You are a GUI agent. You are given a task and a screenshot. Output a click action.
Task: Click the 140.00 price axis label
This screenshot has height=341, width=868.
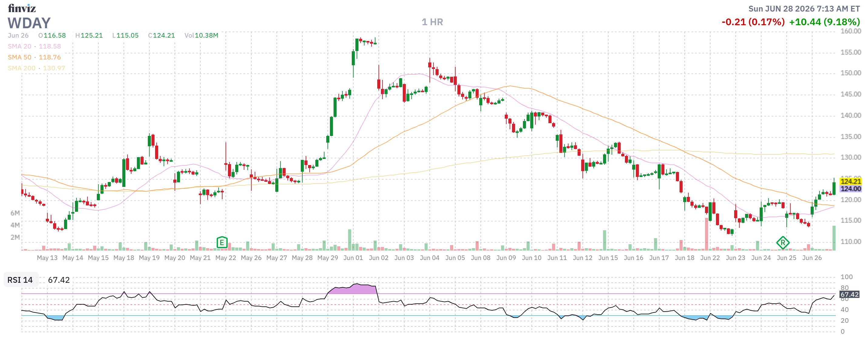tap(851, 115)
